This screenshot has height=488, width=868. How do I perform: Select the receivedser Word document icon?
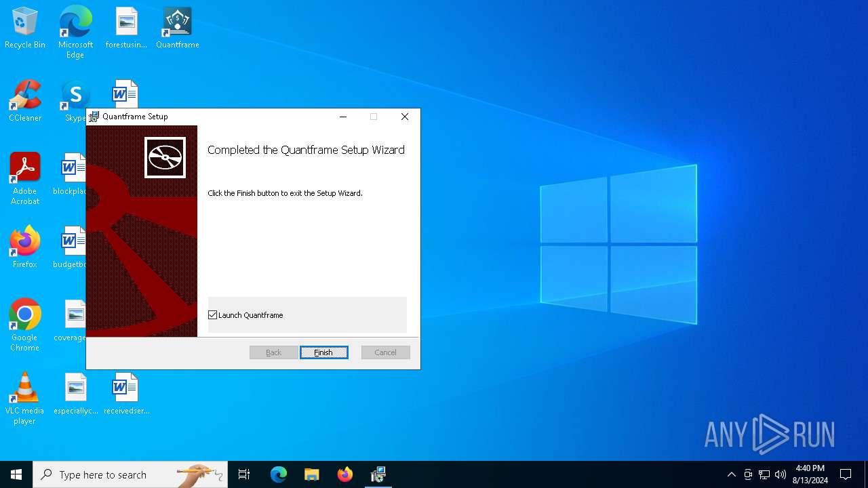coord(126,394)
